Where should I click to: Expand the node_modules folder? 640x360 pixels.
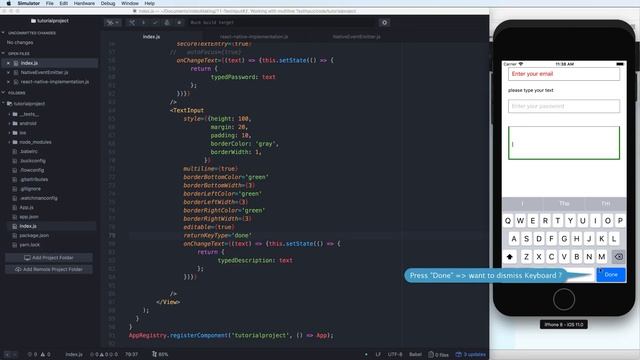click(9, 142)
